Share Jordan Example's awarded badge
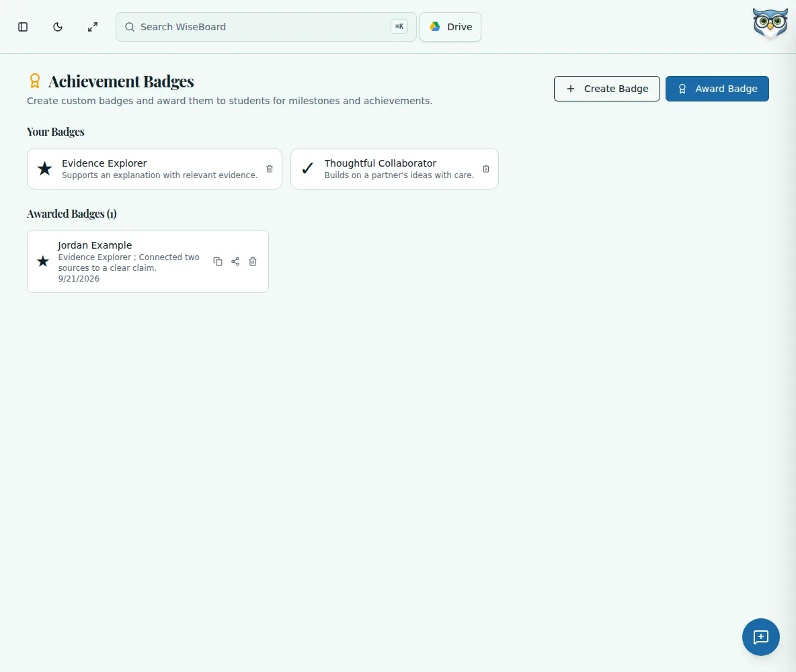 (x=235, y=261)
